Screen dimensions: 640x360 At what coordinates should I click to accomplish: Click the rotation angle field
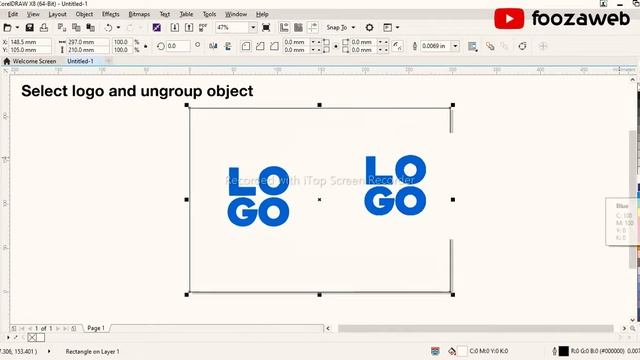(x=178, y=46)
